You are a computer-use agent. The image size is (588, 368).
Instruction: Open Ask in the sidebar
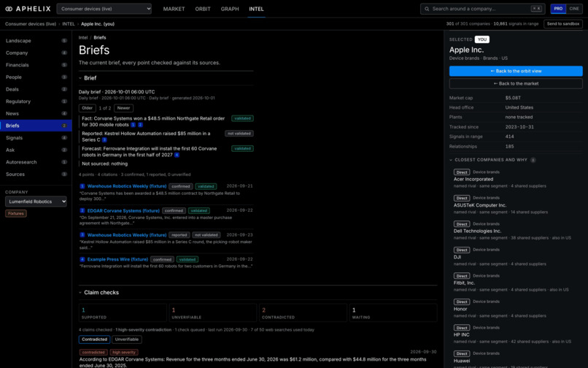[x=36, y=150]
